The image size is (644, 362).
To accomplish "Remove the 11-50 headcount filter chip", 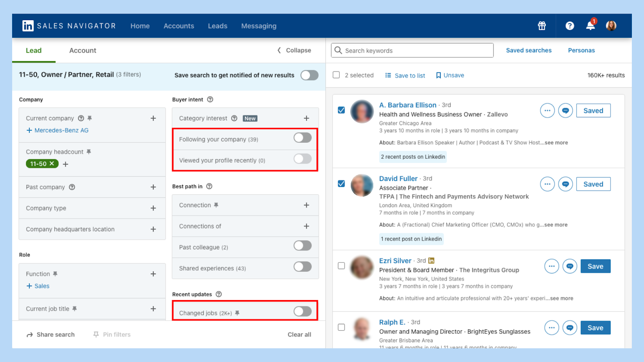I will tap(52, 164).
